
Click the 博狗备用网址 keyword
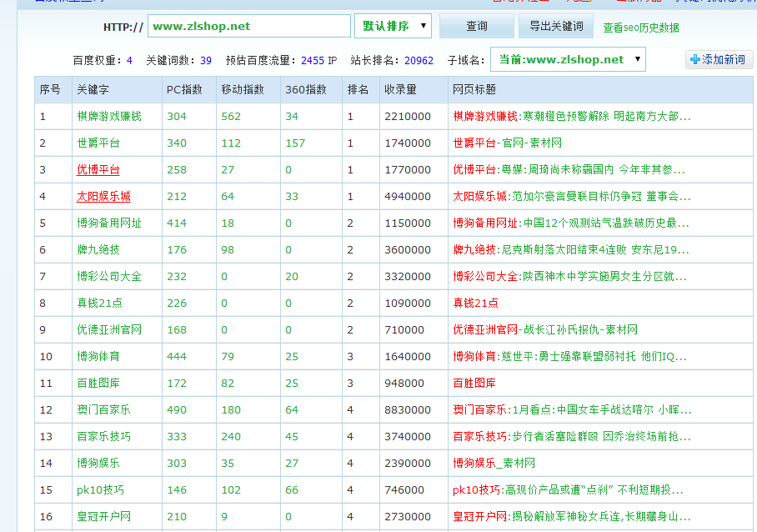click(x=109, y=223)
